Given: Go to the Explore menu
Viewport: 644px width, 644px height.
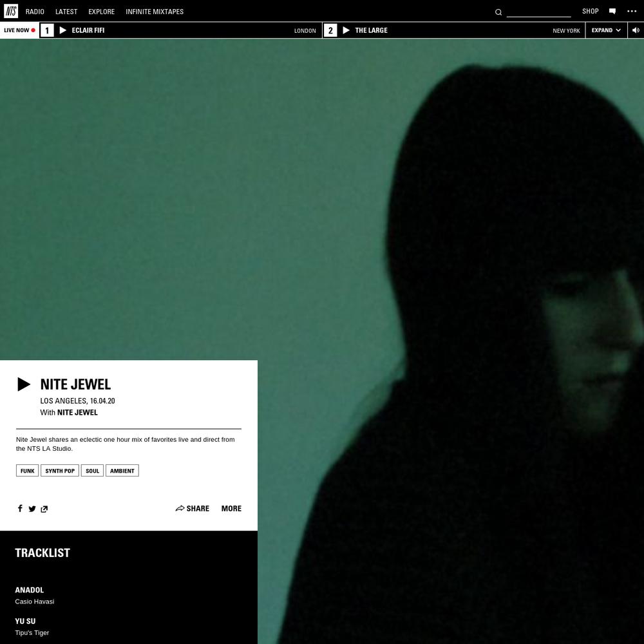Looking at the screenshot, I should click(101, 12).
